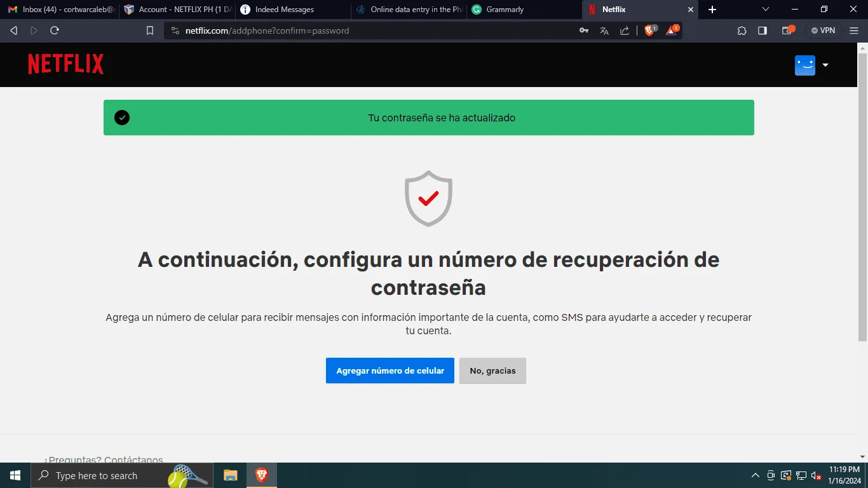
Task: Click the sync display tray icon
Action: point(786,475)
